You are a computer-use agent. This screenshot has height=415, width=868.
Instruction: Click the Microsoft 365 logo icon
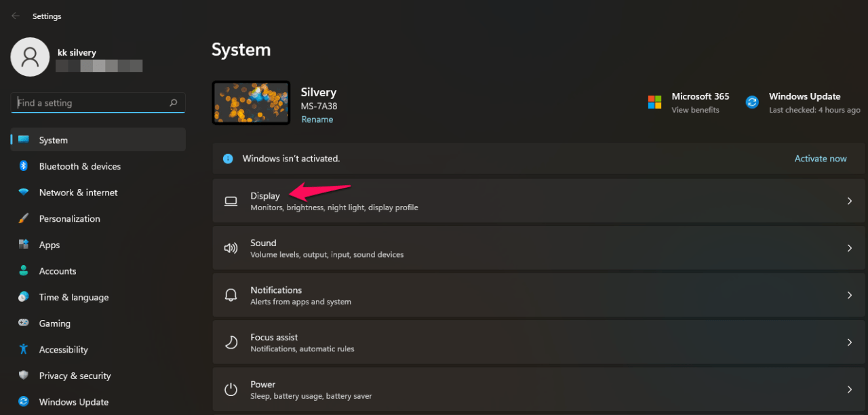click(654, 102)
